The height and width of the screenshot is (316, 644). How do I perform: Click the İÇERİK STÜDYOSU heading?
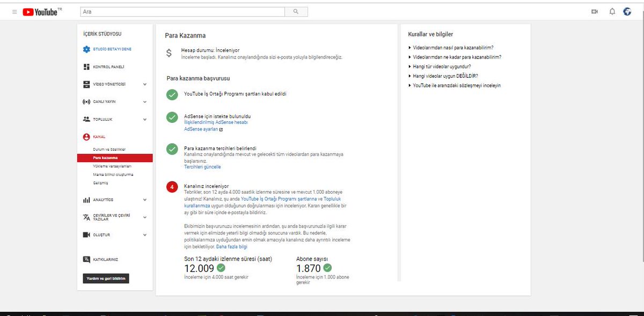pyautogui.click(x=103, y=34)
